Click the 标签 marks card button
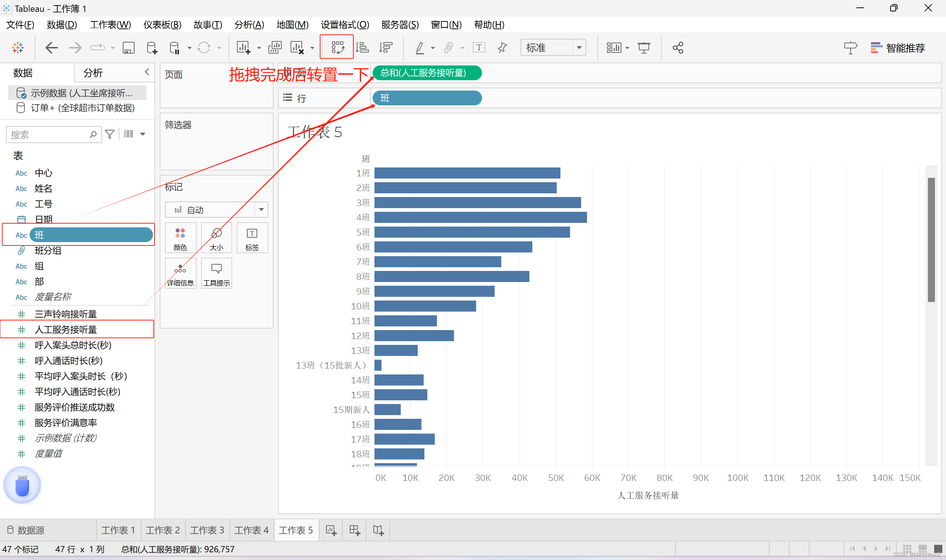Viewport: 946px width, 560px height. pos(252,238)
